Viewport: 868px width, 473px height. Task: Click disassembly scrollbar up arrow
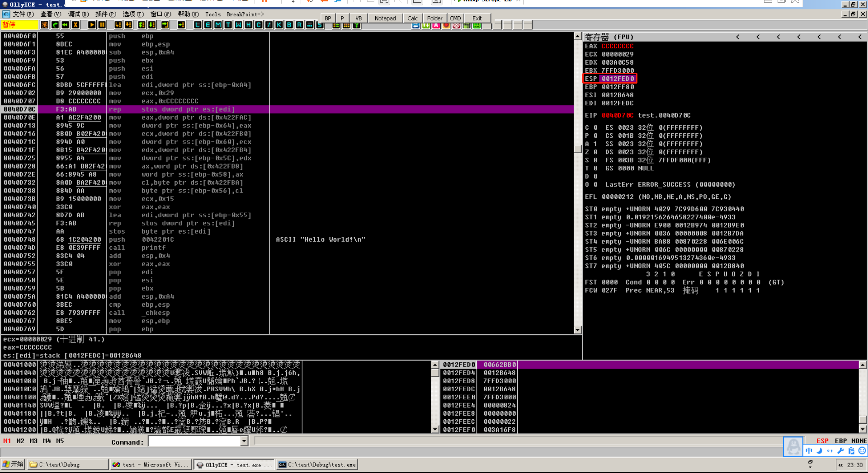click(578, 36)
